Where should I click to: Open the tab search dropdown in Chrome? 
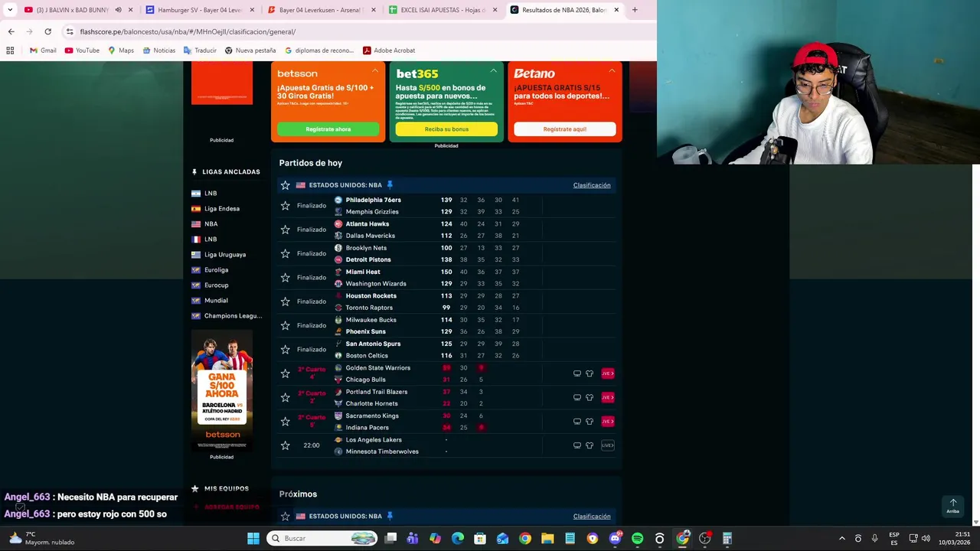10,10
